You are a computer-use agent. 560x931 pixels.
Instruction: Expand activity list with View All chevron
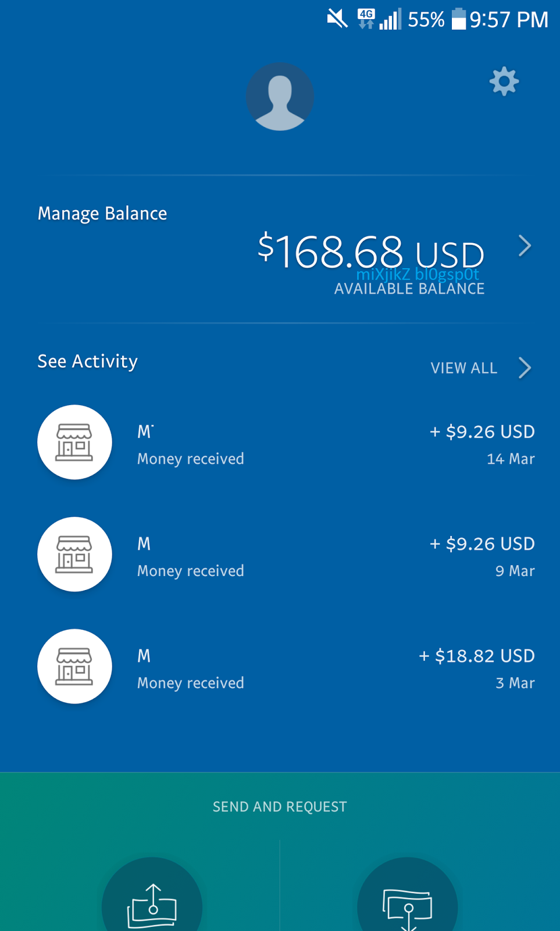(525, 368)
